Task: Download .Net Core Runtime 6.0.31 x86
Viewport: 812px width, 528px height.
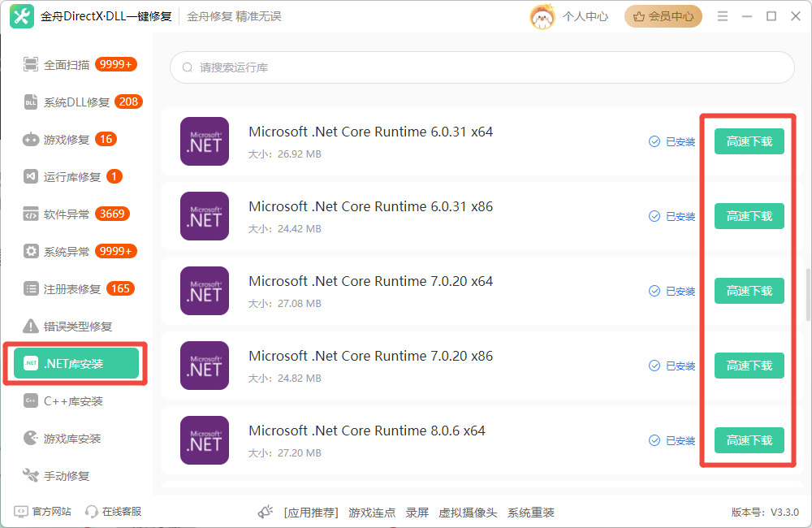Action: [749, 216]
